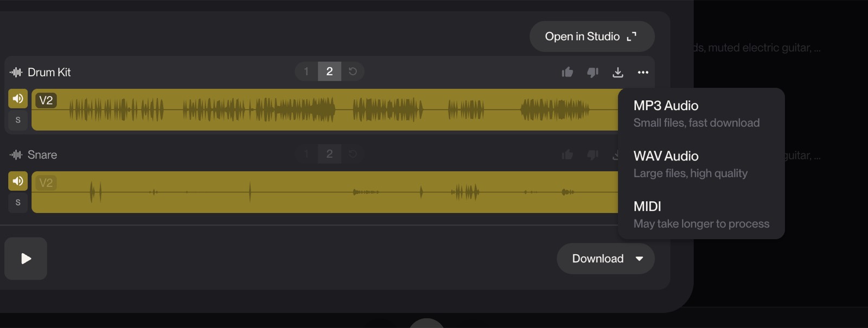Solo the Snare track
868x328 pixels.
click(x=18, y=202)
